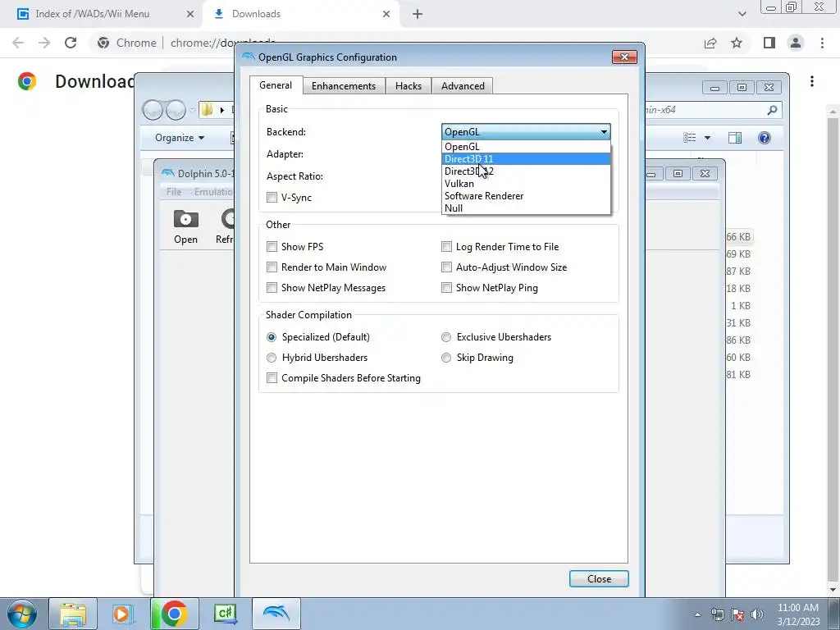Image resolution: width=840 pixels, height=630 pixels.
Task: Open the Hacks tab
Action: click(x=409, y=85)
